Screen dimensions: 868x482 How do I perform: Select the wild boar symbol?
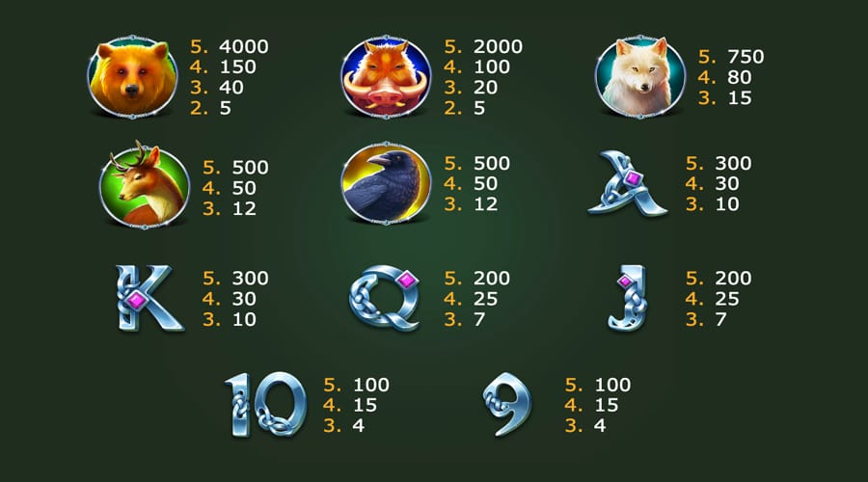(387, 76)
